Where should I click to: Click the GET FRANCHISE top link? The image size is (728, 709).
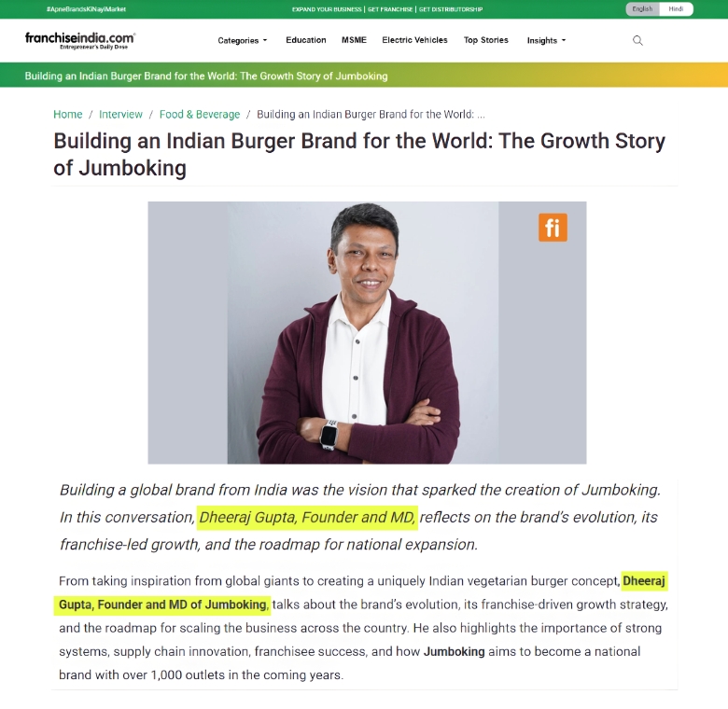coord(390,9)
